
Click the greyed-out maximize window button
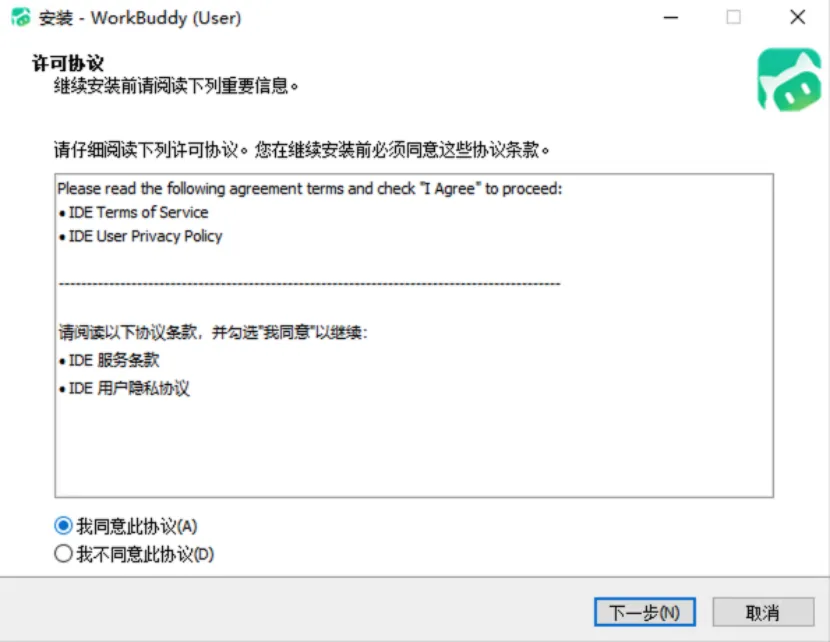point(733,17)
